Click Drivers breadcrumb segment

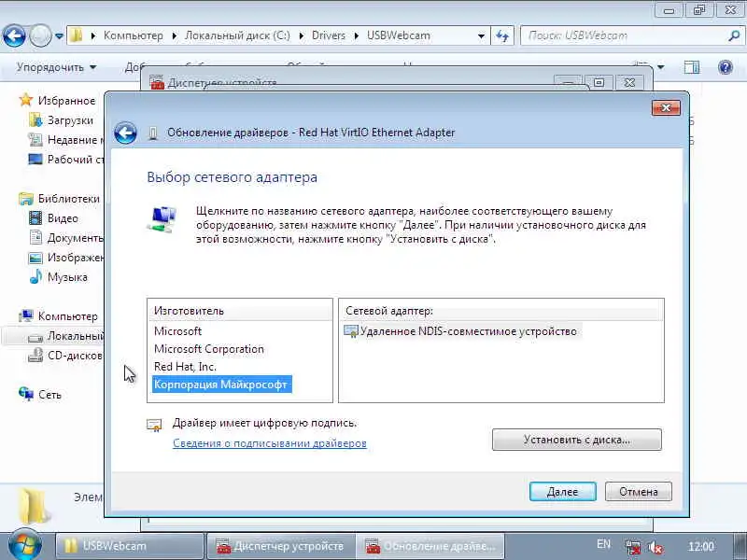pyautogui.click(x=329, y=35)
